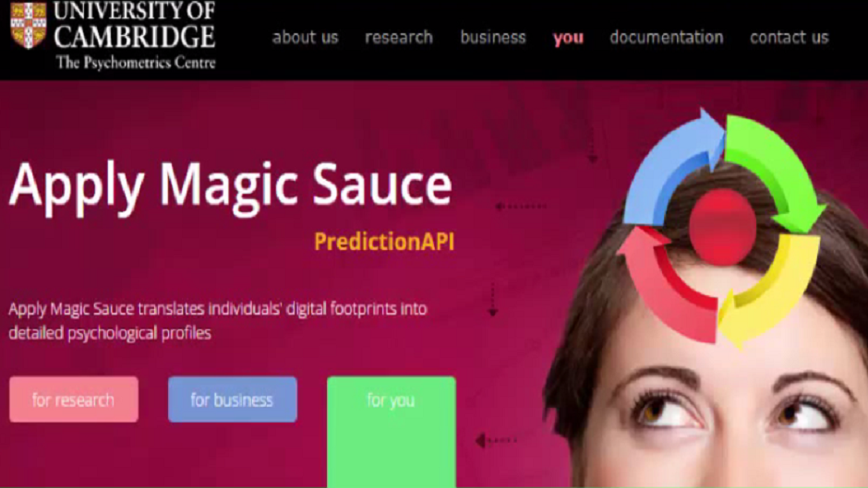Click the orange PredictionAPI text
This screenshot has height=488, width=868.
tap(384, 242)
